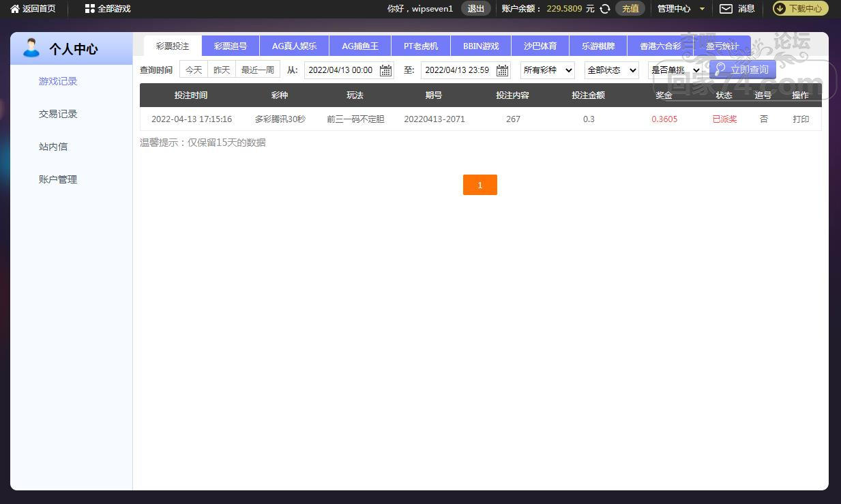Select the 今天 quick date filter
Image resolution: width=841 pixels, height=504 pixels.
pos(194,70)
